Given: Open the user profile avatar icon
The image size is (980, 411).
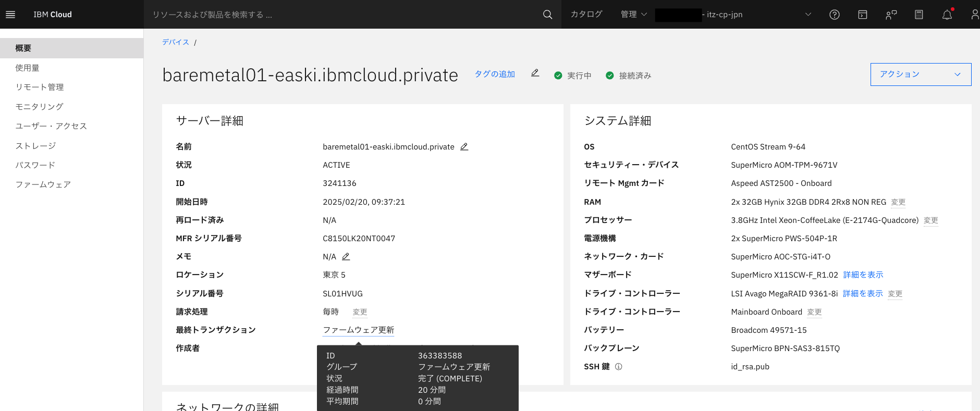Looking at the screenshot, I should pos(975,15).
